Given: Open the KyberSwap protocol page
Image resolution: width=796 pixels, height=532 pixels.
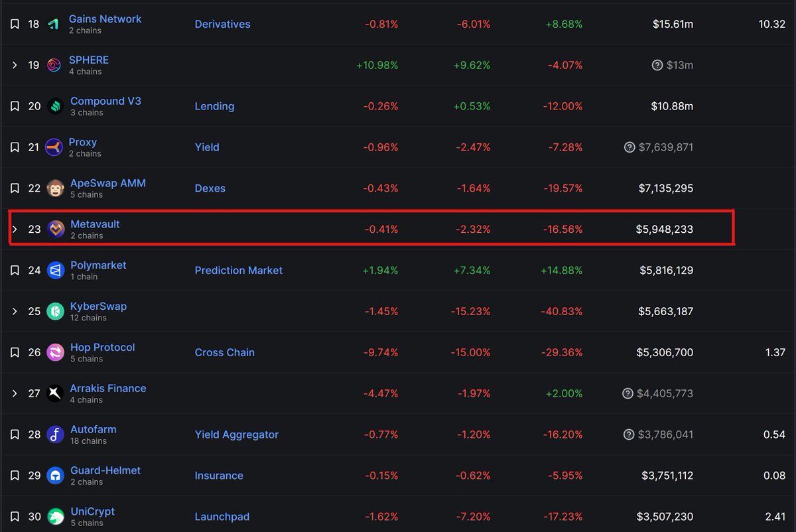Looking at the screenshot, I should pyautogui.click(x=98, y=306).
